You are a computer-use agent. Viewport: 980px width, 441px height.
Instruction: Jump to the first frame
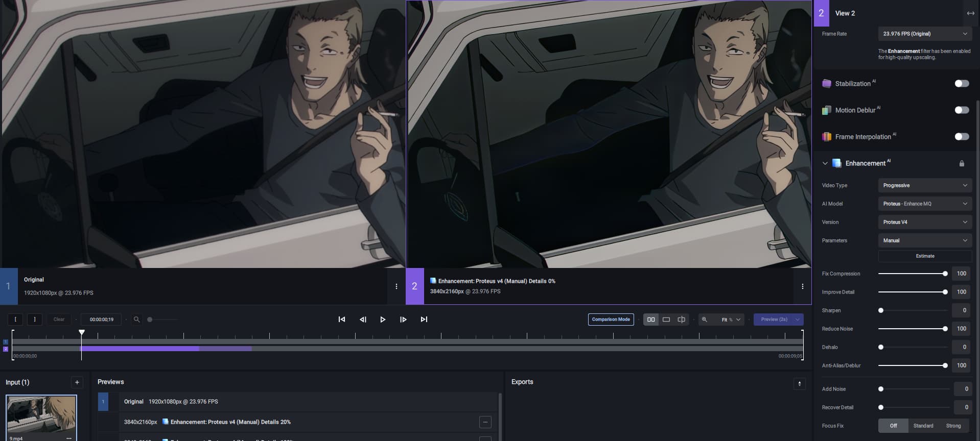(x=342, y=320)
